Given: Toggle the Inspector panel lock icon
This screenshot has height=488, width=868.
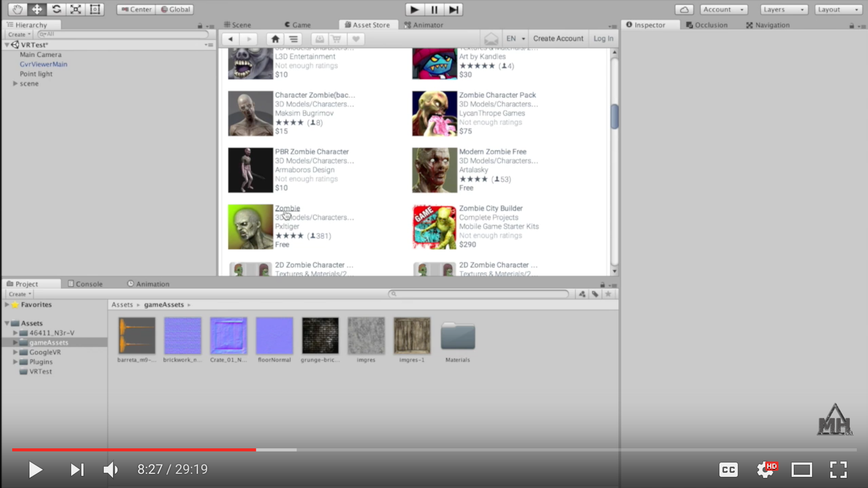Looking at the screenshot, I should click(x=852, y=25).
